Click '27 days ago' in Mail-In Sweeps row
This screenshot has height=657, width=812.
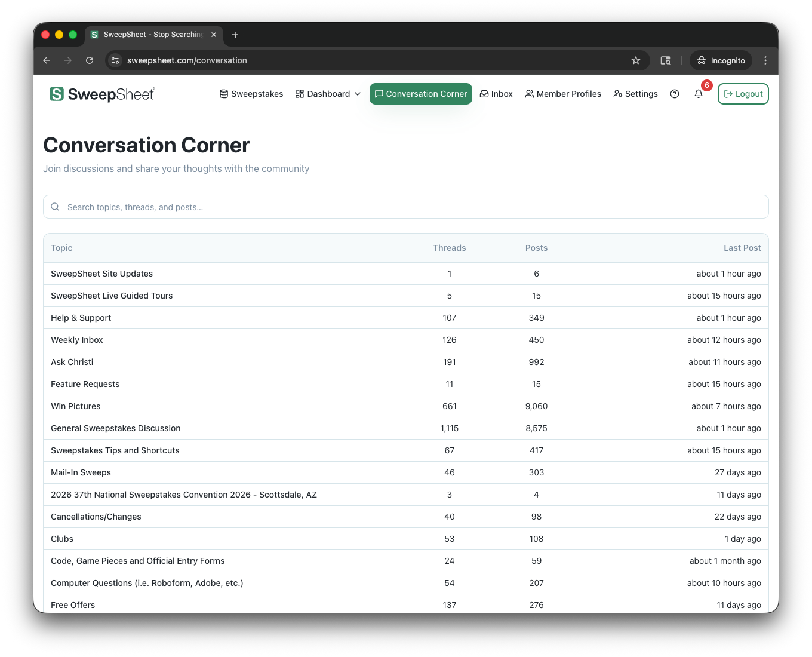[737, 472]
